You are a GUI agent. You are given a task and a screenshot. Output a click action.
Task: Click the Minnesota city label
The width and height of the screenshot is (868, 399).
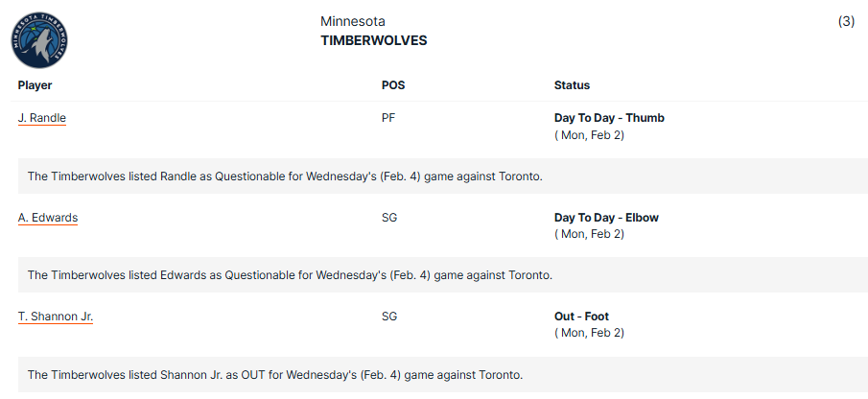click(x=353, y=22)
